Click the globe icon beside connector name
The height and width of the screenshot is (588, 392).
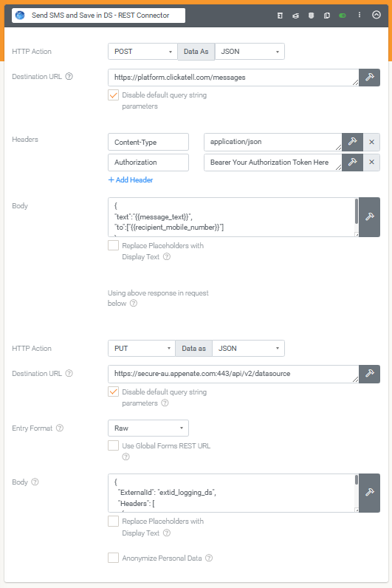pyautogui.click(x=20, y=16)
